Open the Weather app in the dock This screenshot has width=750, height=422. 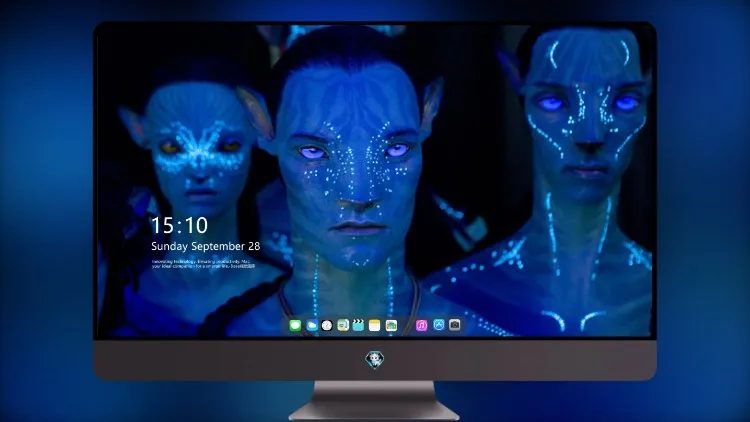coord(311,325)
